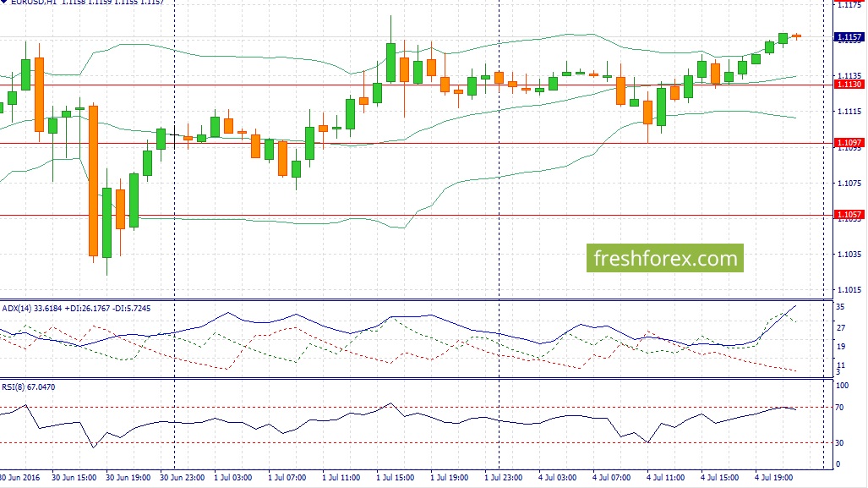This screenshot has width=868, height=488.
Task: Choose the 30 Jun 2016 date label
Action: pos(20,478)
